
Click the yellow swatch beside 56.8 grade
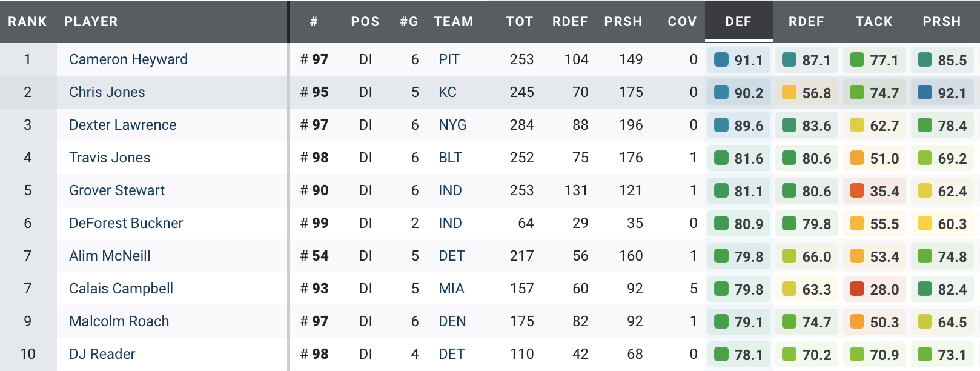tap(789, 92)
